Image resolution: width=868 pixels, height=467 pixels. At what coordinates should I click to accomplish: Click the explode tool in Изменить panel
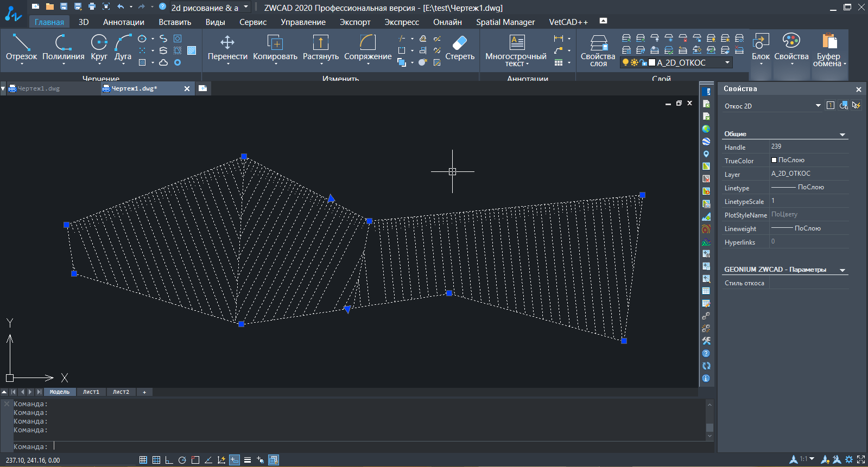coord(423,62)
